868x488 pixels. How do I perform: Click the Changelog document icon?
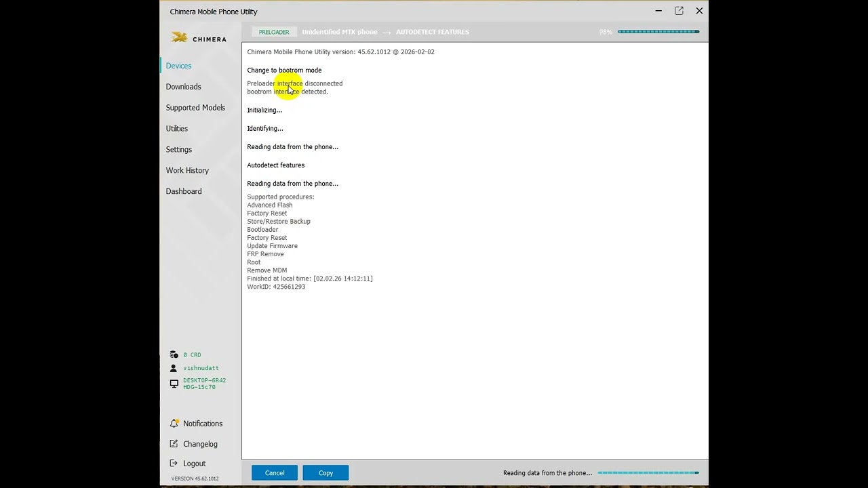coord(174,444)
